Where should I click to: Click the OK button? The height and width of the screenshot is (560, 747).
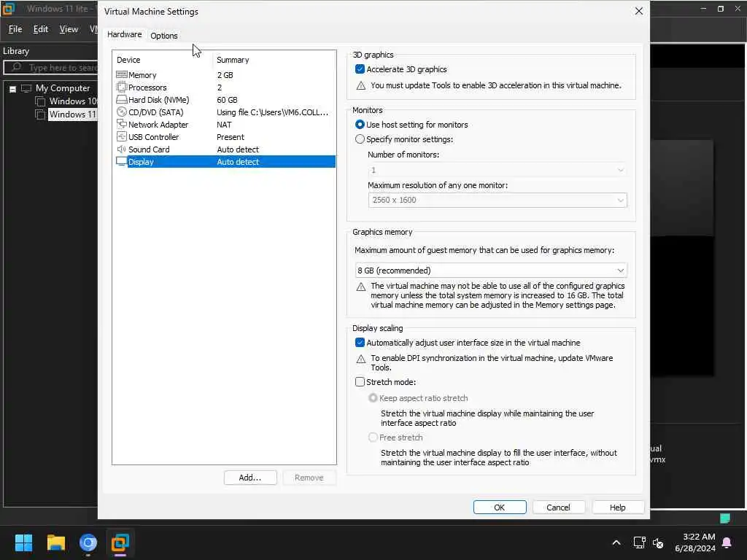(500, 507)
